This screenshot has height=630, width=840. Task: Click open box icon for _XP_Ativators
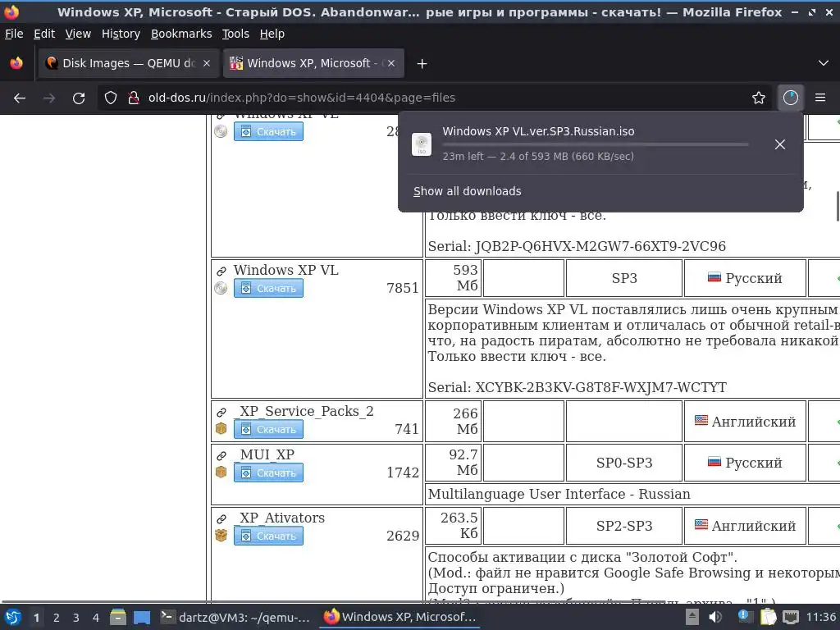tap(221, 535)
